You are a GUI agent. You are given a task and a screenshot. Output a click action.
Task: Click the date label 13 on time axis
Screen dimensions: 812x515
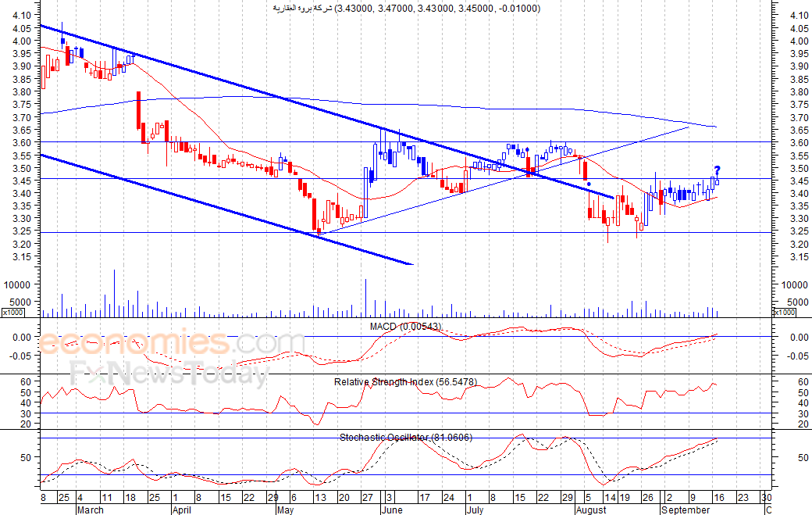321,497
